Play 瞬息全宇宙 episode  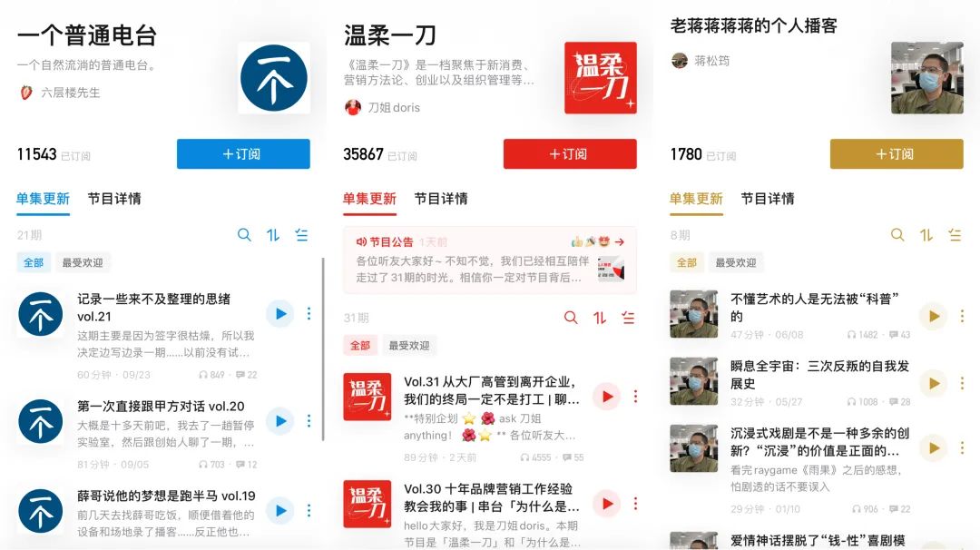click(934, 383)
